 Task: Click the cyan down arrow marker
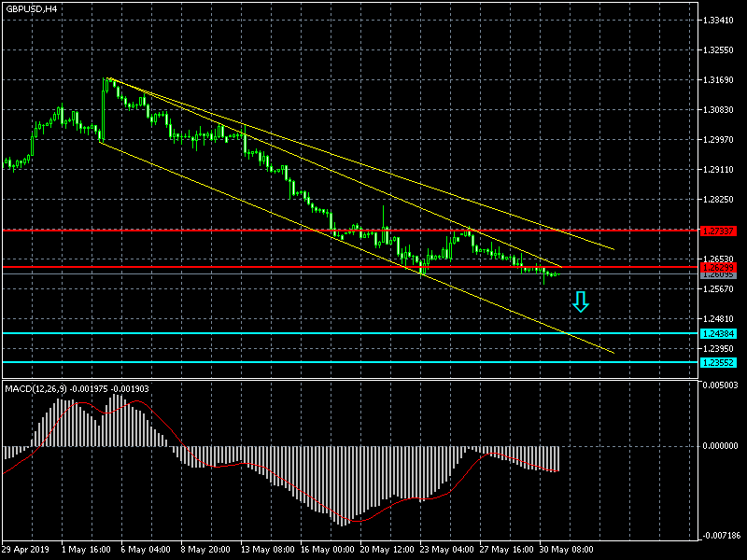[581, 301]
